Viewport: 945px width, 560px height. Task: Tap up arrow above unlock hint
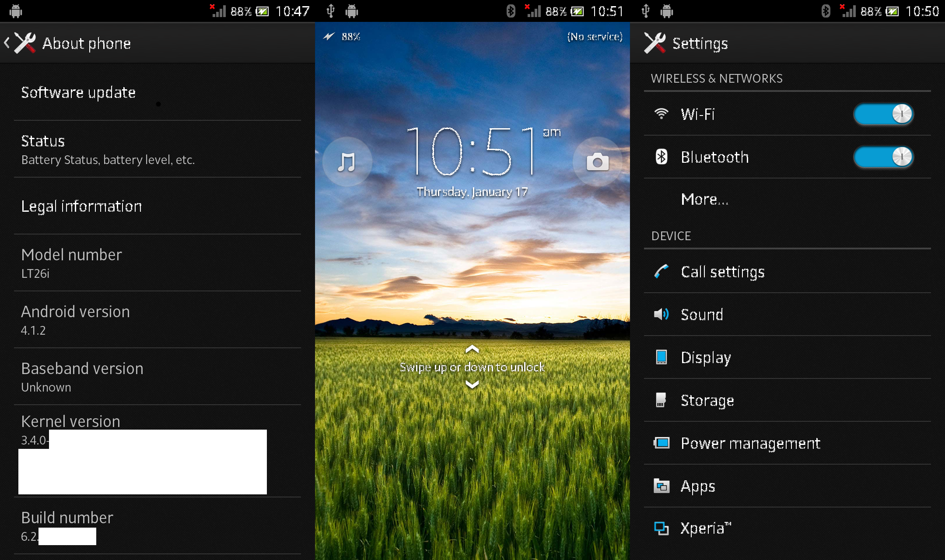[472, 349]
